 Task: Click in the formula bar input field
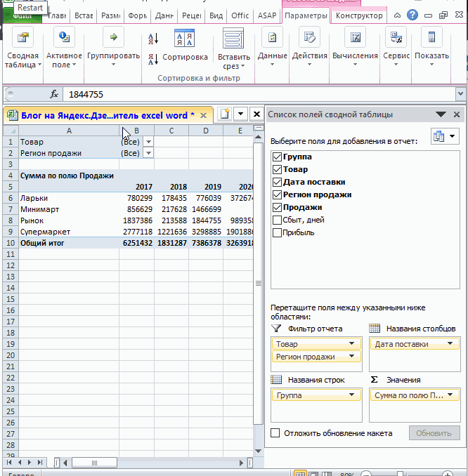pyautogui.click(x=259, y=94)
